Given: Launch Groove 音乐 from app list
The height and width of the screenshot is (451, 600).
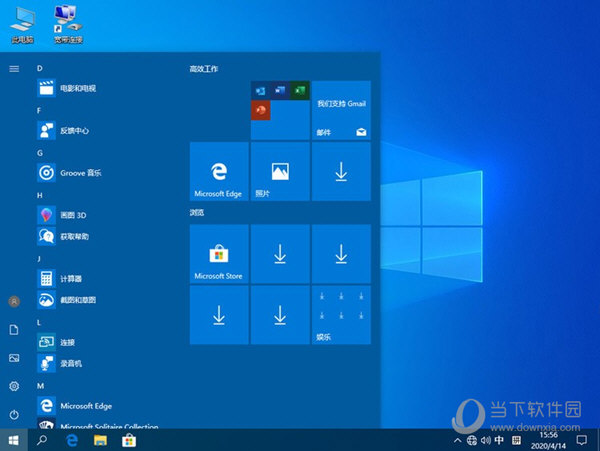Looking at the screenshot, I should tap(103, 173).
